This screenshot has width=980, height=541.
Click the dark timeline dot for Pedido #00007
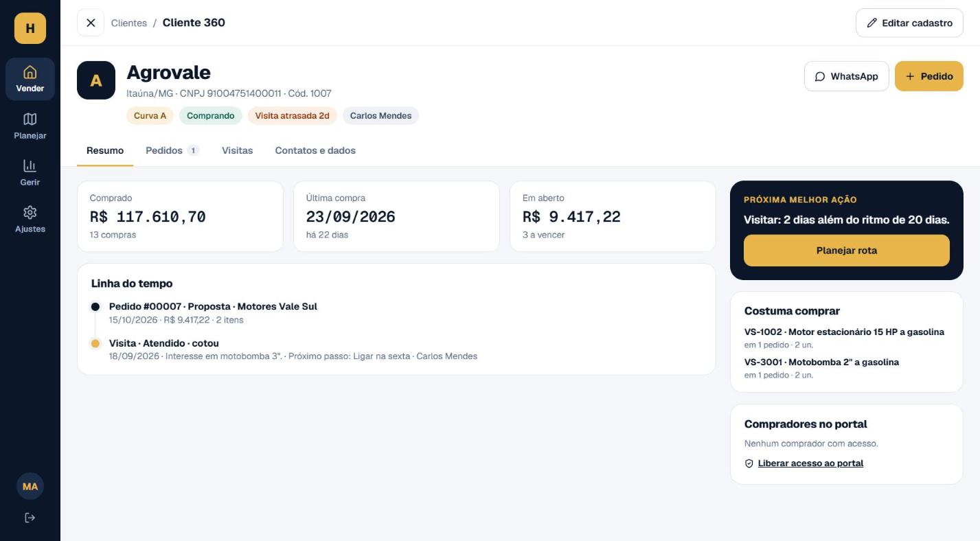pyautogui.click(x=95, y=307)
